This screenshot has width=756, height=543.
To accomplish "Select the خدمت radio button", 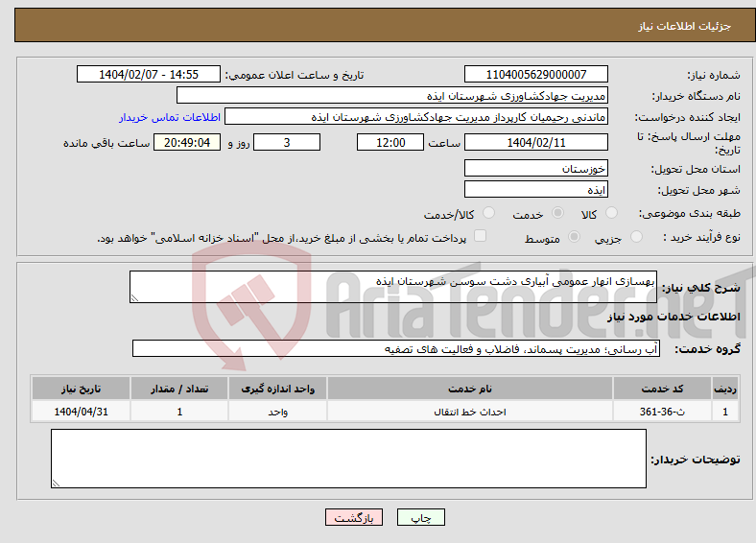I will [557, 213].
